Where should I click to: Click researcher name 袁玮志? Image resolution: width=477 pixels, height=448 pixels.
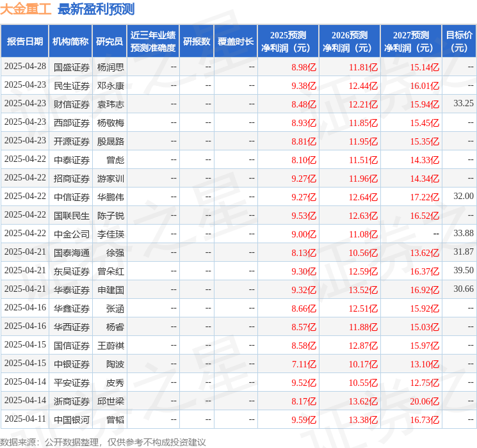[110, 104]
